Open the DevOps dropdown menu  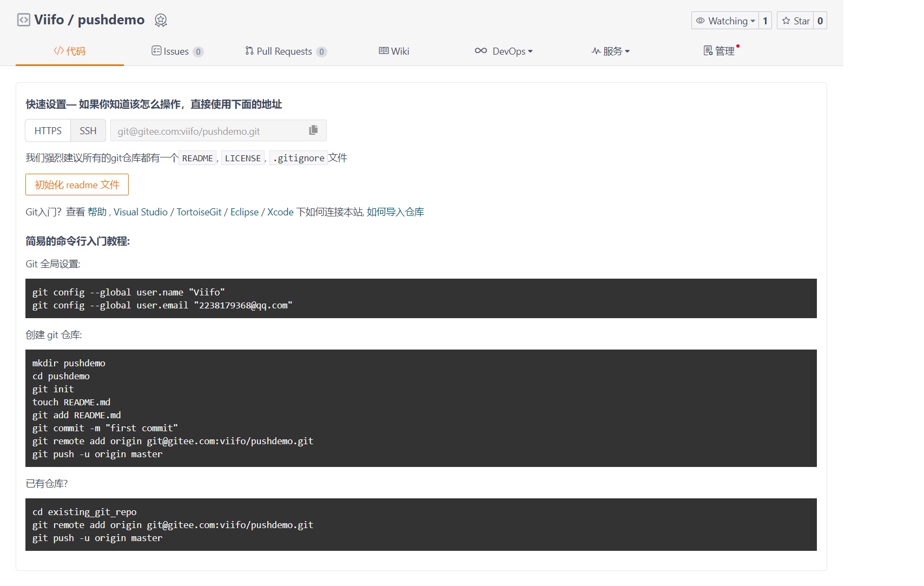click(504, 51)
